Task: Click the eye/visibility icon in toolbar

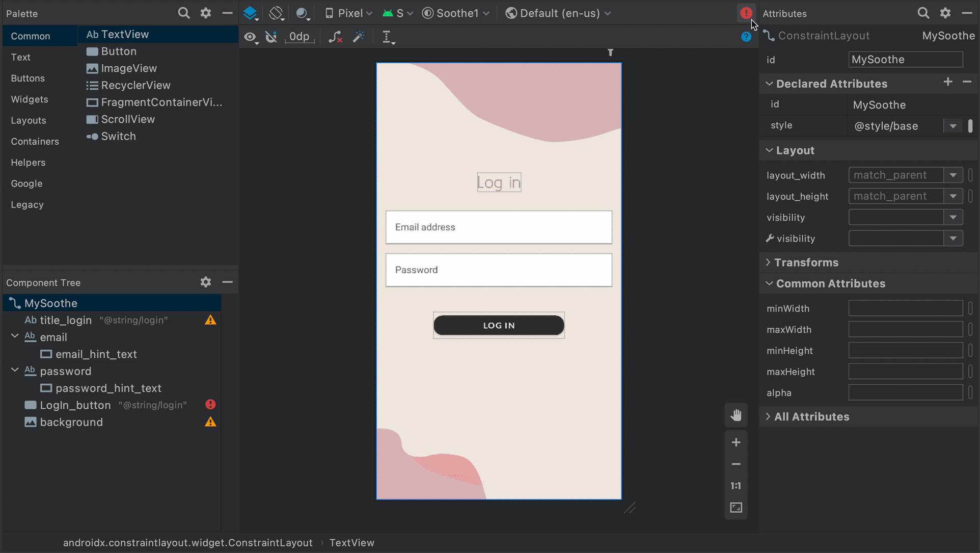Action: coord(251,37)
